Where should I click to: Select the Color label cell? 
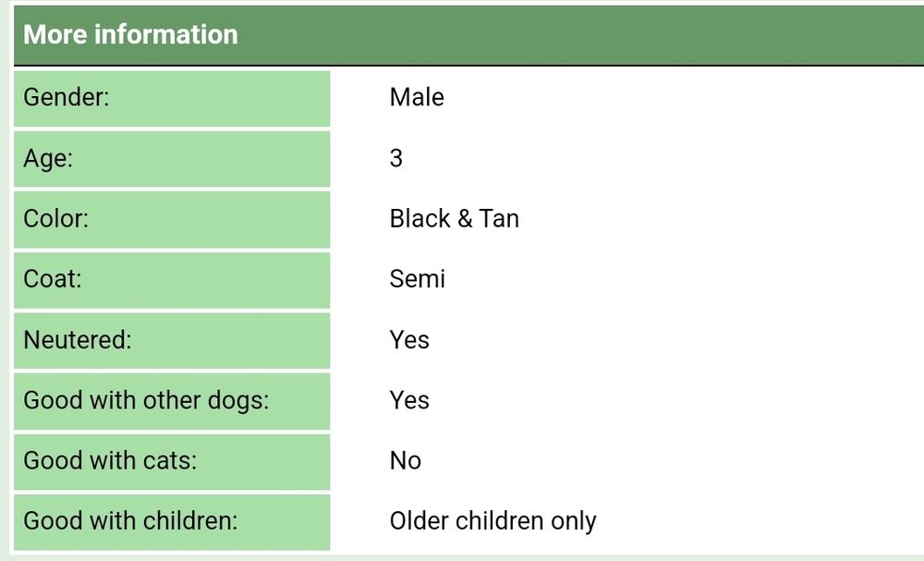tap(172, 220)
